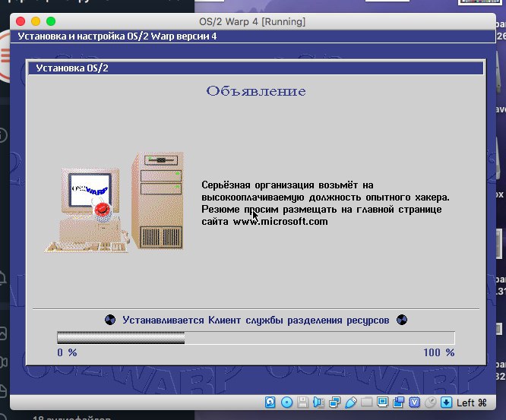Click Устанавливается Клиент службы разделения ресурсов text
The image size is (506, 420).
(x=256, y=321)
